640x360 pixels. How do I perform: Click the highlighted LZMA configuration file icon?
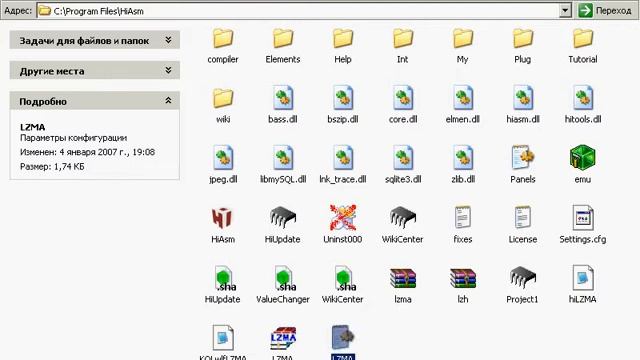coord(342,337)
